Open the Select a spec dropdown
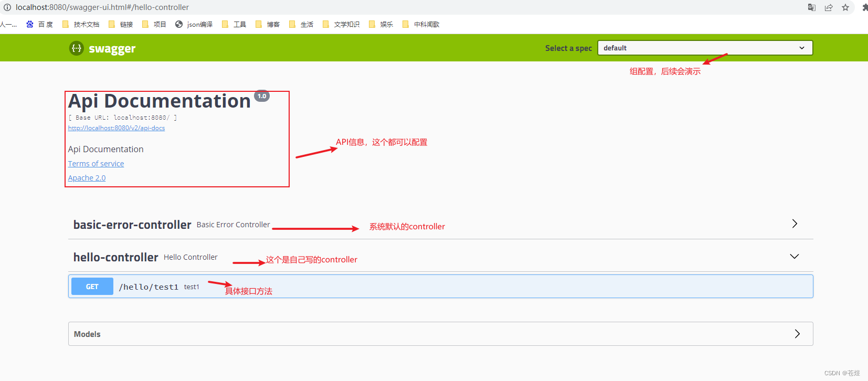 705,48
